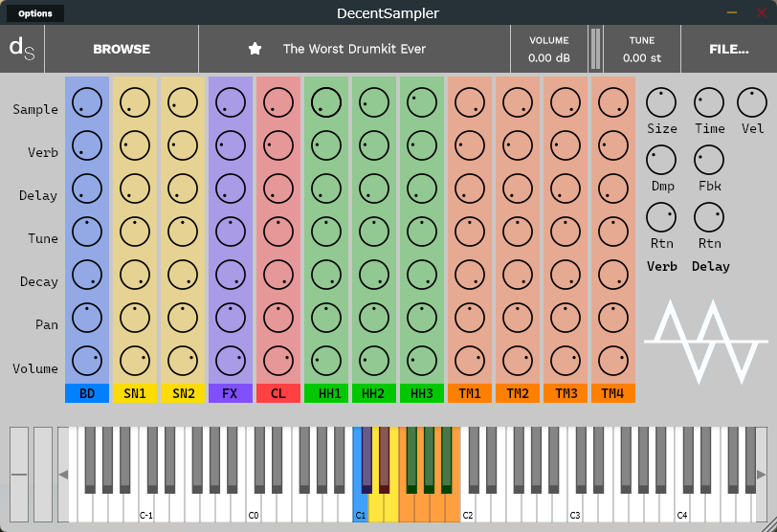The image size is (777, 532).
Task: Shift keyboard left with arrow
Action: click(x=63, y=475)
